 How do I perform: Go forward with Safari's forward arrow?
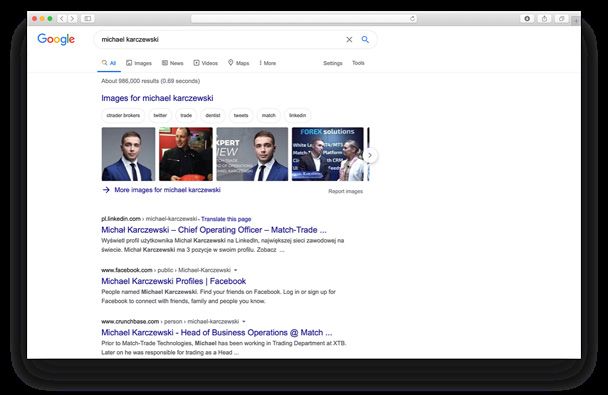click(72, 19)
